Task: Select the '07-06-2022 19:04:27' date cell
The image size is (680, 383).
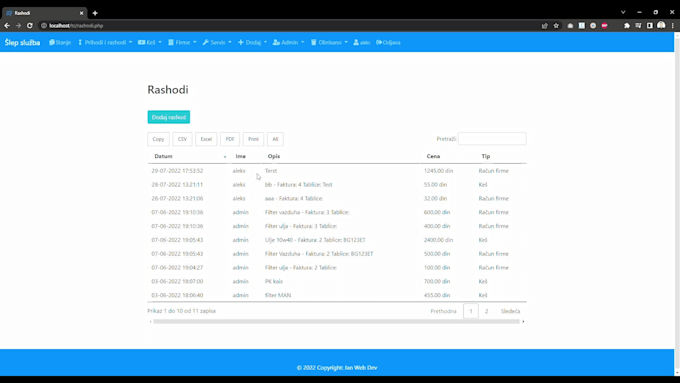Action: 177,268
